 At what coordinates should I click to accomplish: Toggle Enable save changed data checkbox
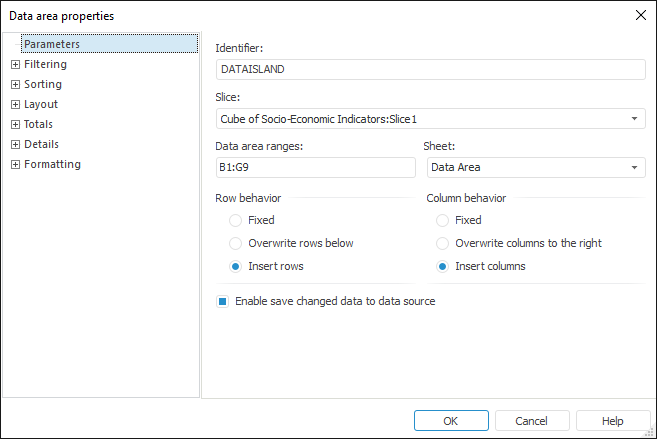(x=222, y=301)
